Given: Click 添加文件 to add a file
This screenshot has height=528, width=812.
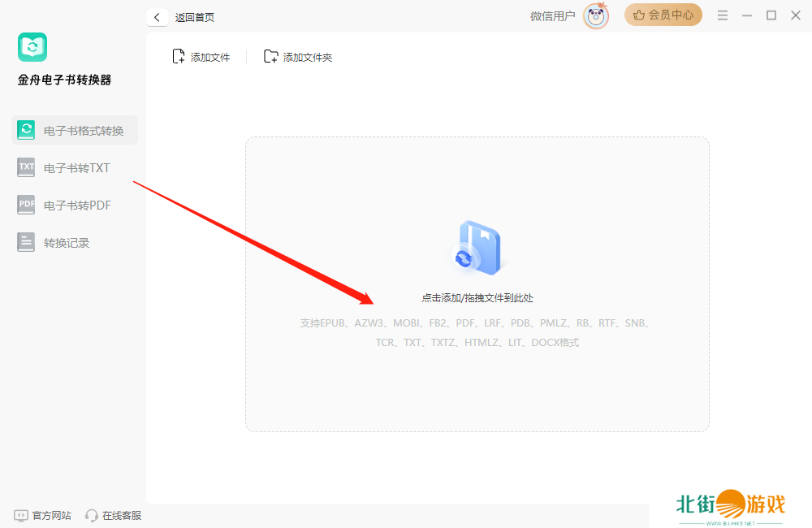Looking at the screenshot, I should (201, 57).
